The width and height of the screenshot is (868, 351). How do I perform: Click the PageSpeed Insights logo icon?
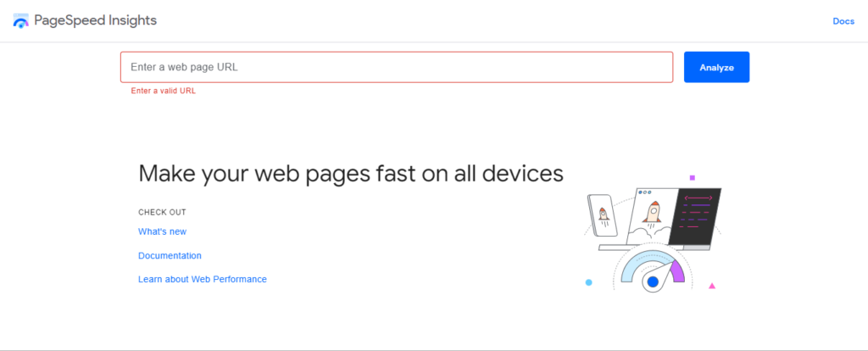pos(21,21)
